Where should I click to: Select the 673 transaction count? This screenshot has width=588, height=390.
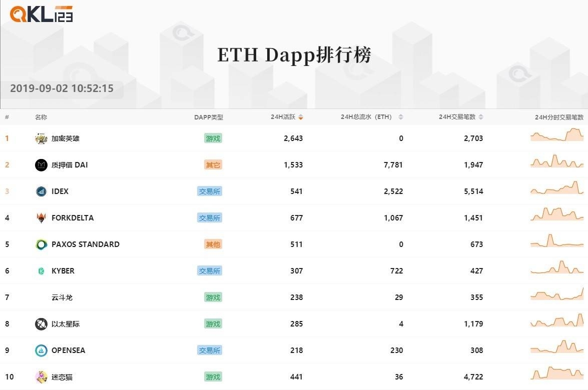click(476, 244)
